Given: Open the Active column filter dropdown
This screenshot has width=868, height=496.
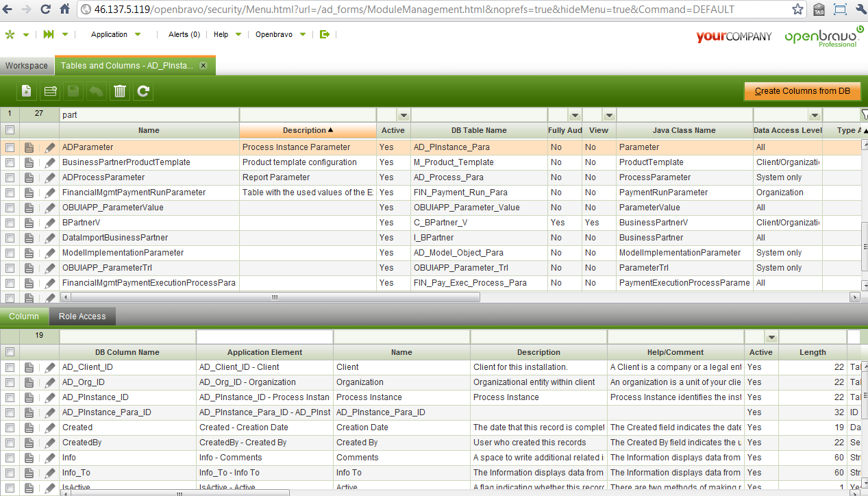Looking at the screenshot, I should [x=404, y=115].
